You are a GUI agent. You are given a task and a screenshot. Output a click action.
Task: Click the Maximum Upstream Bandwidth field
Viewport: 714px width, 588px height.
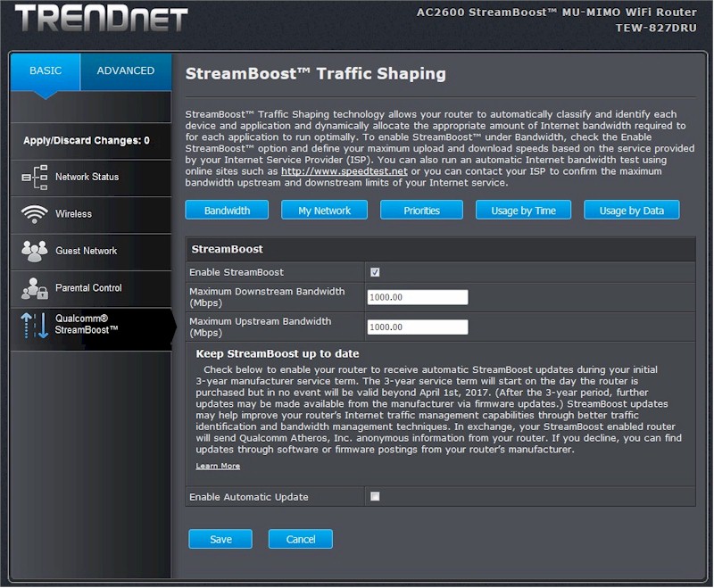click(x=418, y=327)
